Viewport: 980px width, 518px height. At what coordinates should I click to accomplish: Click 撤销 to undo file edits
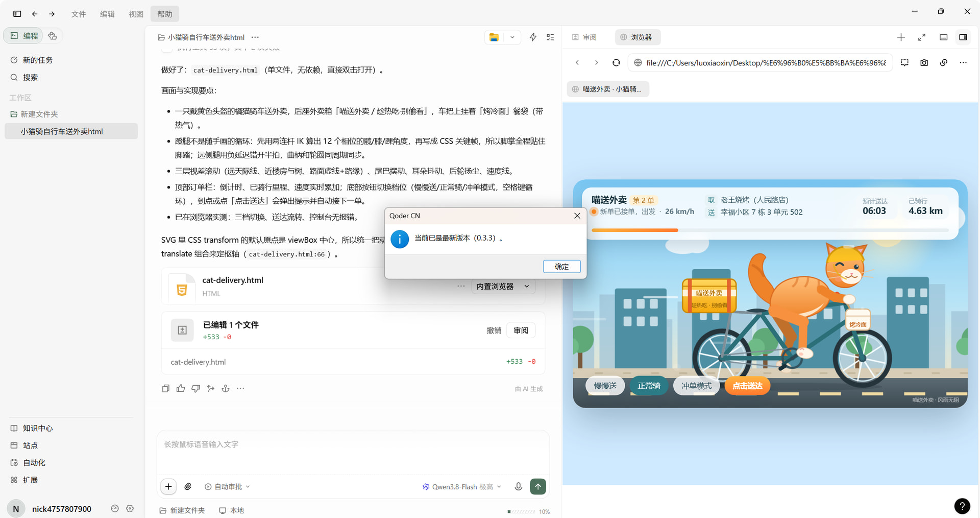pos(494,331)
